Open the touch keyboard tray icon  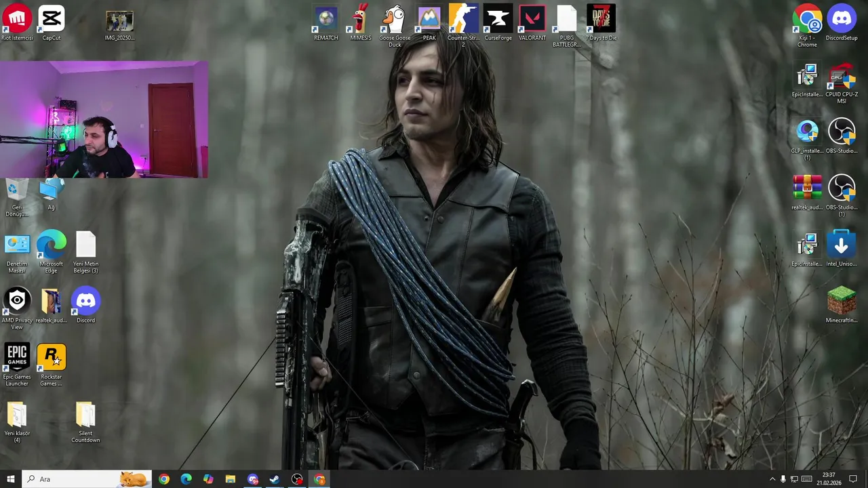pos(806,479)
